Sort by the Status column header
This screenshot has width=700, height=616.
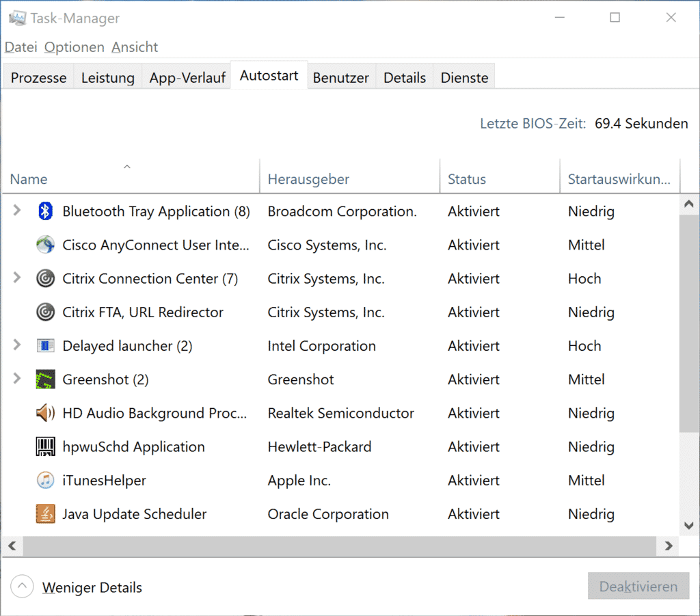(x=500, y=176)
